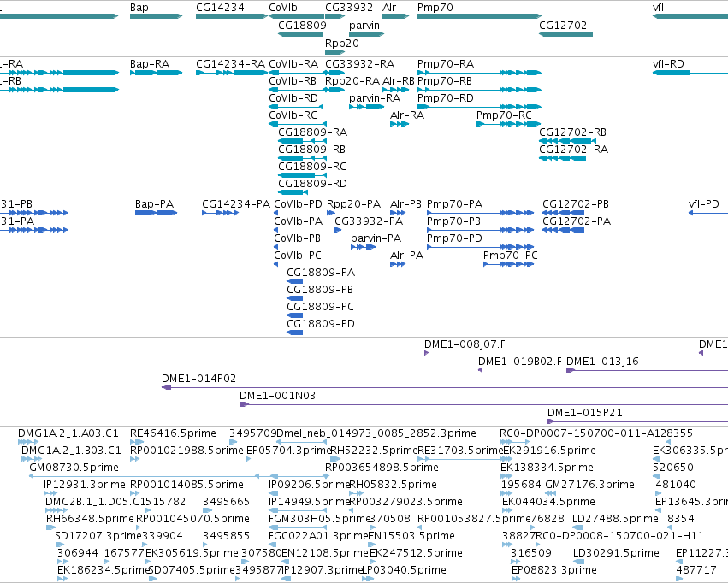Click the CG18809-RD transcript label
The width and height of the screenshot is (728, 583).
tap(312, 184)
